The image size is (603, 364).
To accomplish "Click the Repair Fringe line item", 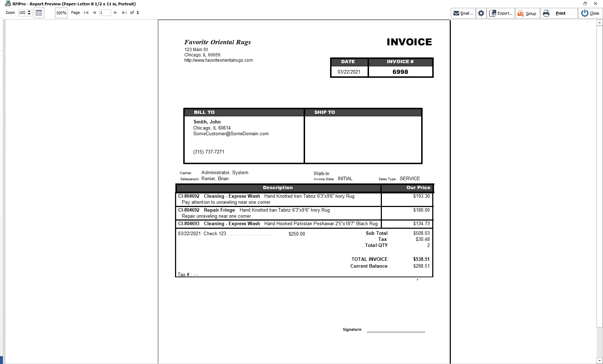I will click(278, 213).
